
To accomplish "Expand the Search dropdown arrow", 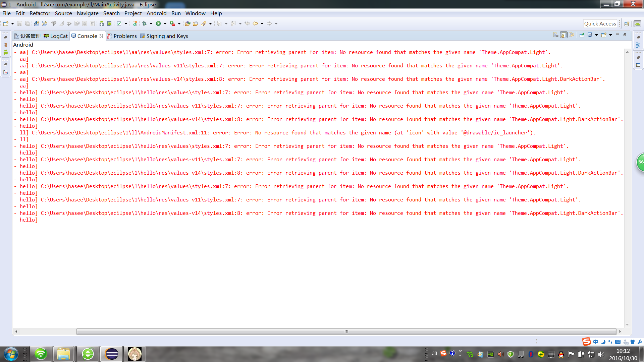I will 210,23.
